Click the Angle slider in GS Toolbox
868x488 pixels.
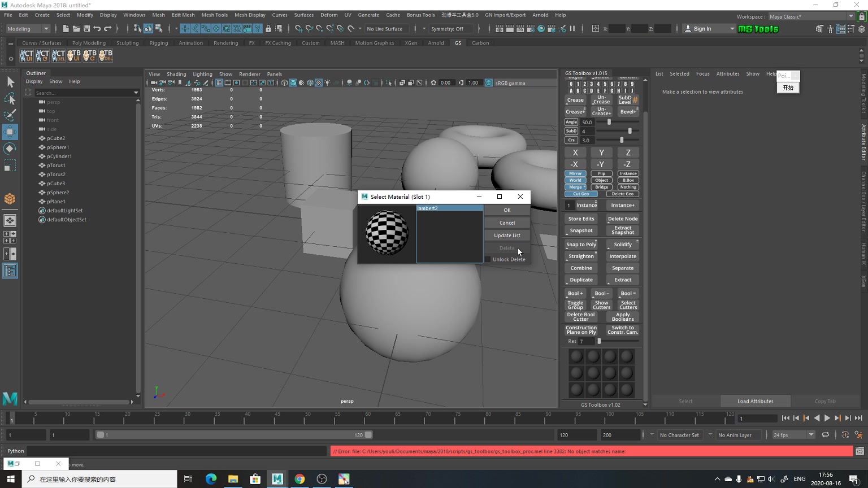(x=609, y=122)
